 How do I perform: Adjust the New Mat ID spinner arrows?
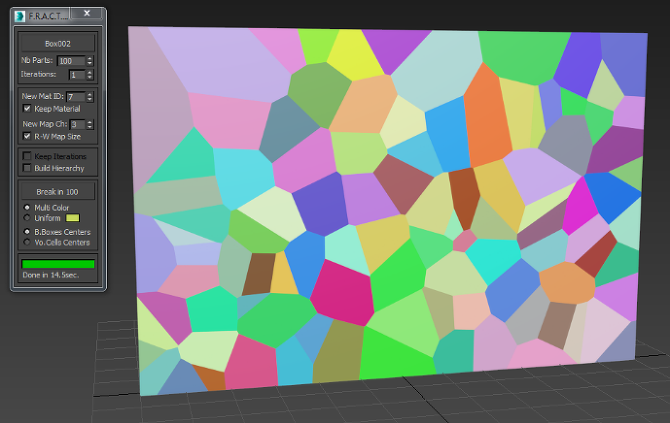pyautogui.click(x=89, y=97)
